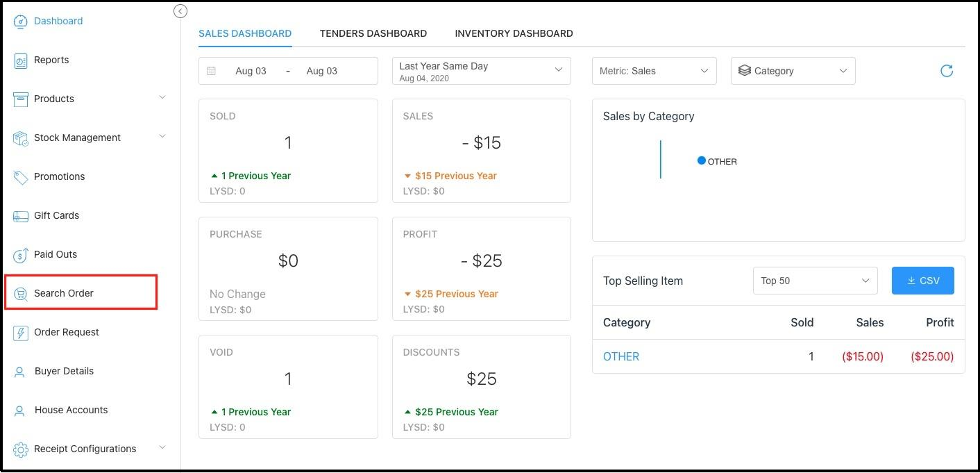Click the refresh icon on the dashboard

tap(946, 70)
